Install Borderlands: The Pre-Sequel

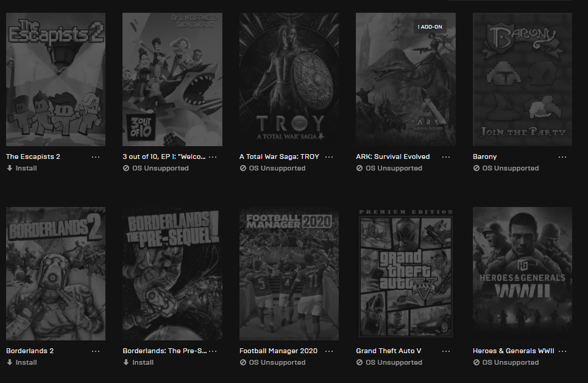(138, 362)
